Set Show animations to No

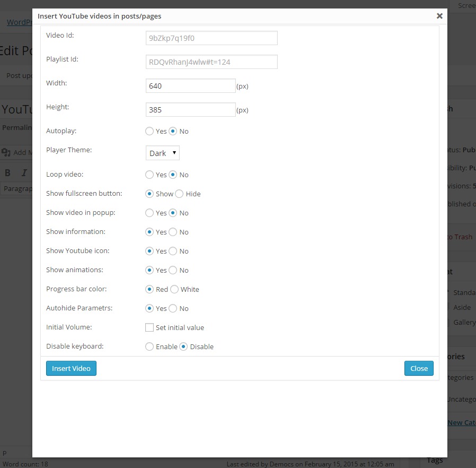click(173, 271)
